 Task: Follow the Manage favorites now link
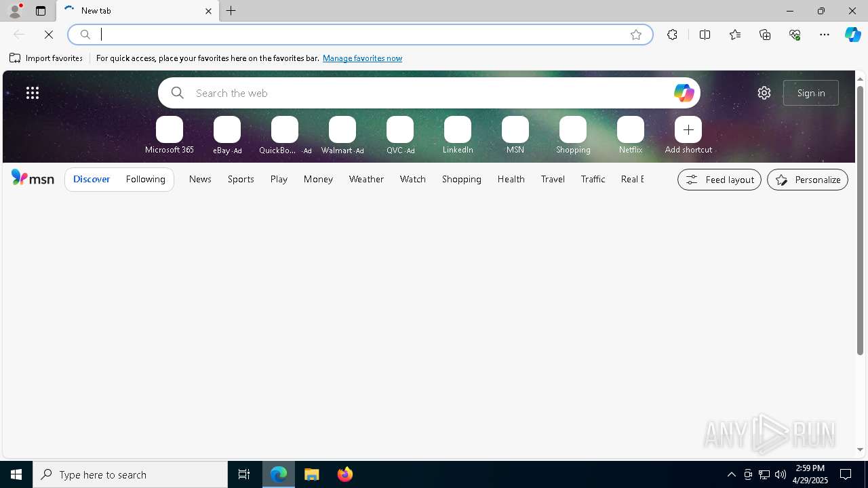coord(362,58)
